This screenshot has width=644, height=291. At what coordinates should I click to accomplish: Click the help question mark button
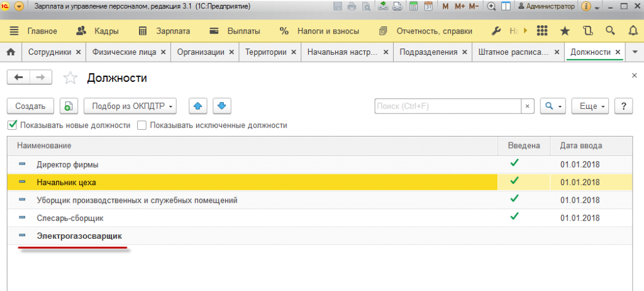coord(623,106)
